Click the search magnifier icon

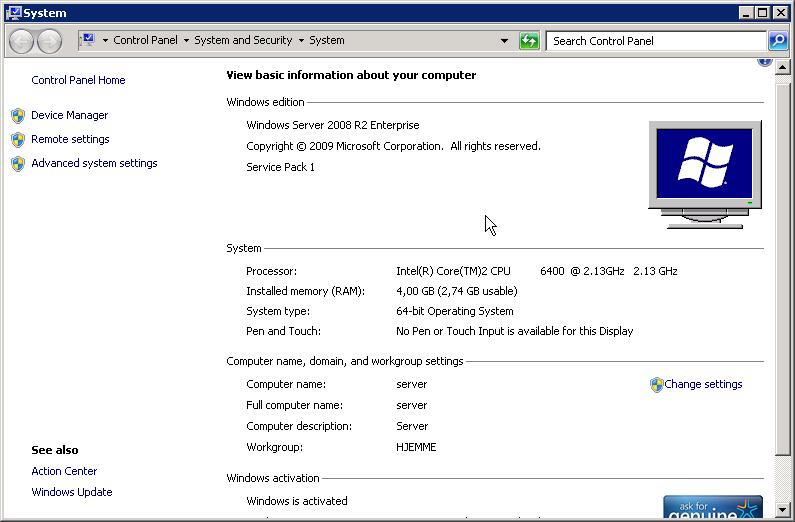click(778, 41)
